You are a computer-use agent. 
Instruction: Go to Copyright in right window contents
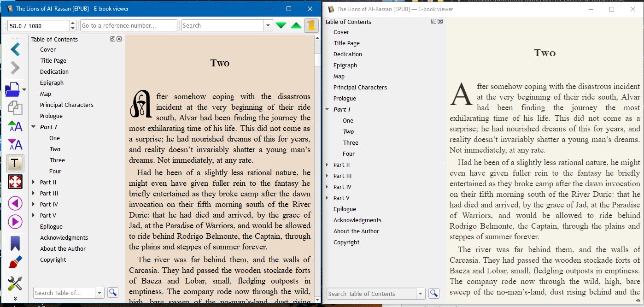point(347,242)
